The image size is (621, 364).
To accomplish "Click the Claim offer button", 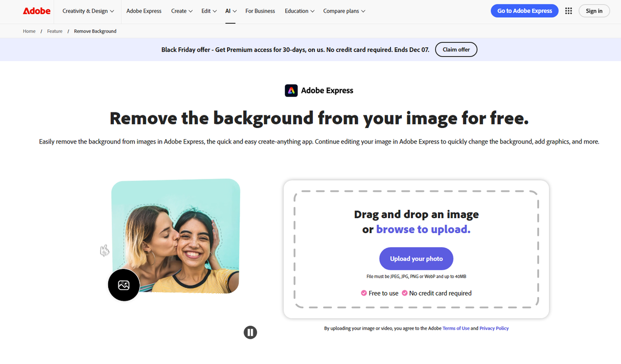I will pos(456,49).
